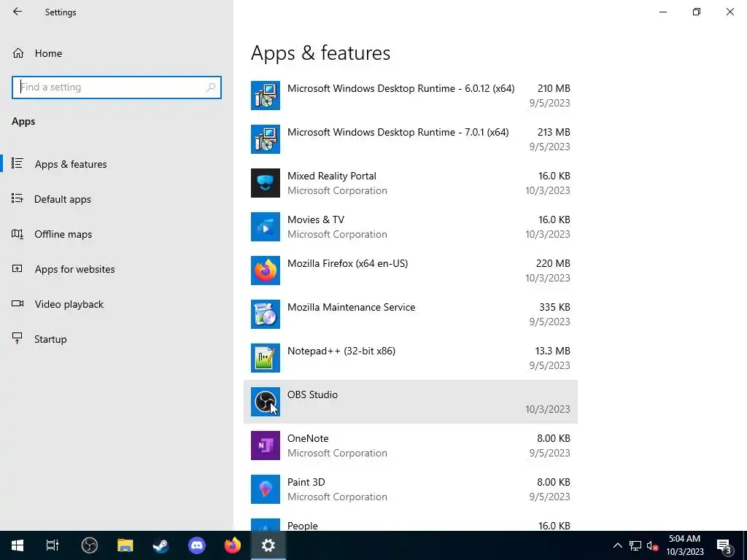Click the Mozilla Firefox app icon in list
The height and width of the screenshot is (560, 747).
(266, 271)
